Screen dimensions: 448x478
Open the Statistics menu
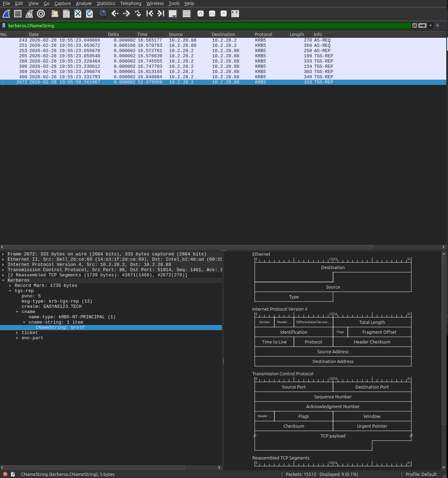click(x=106, y=3)
